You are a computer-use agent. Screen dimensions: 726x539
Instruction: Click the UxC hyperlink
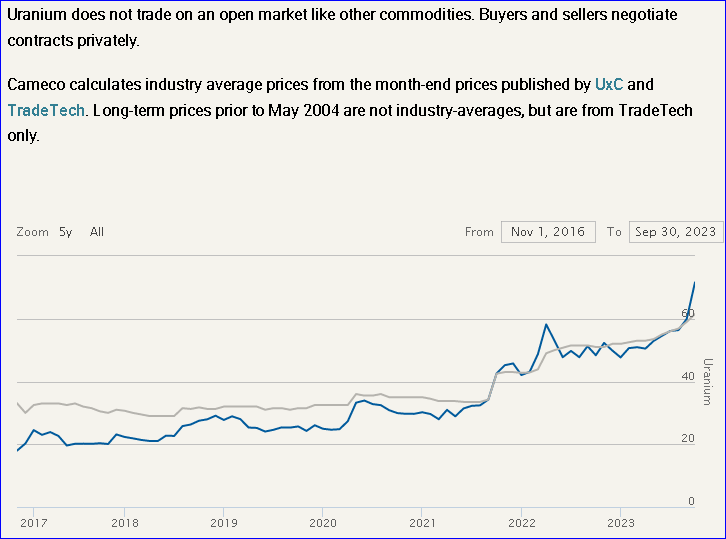(x=609, y=84)
